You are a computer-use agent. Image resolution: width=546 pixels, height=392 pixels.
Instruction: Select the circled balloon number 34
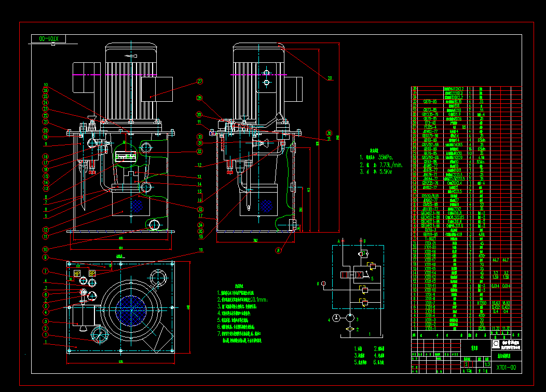200,225
